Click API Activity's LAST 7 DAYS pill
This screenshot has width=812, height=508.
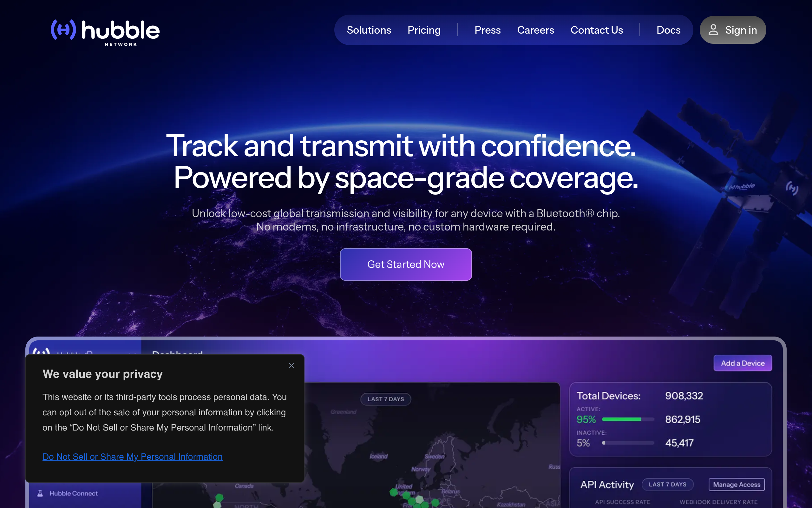pyautogui.click(x=667, y=485)
